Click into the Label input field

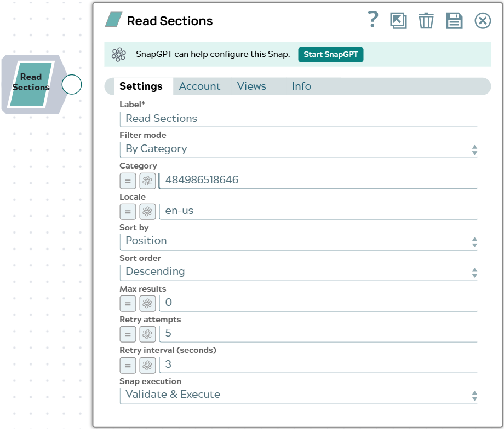(298, 119)
